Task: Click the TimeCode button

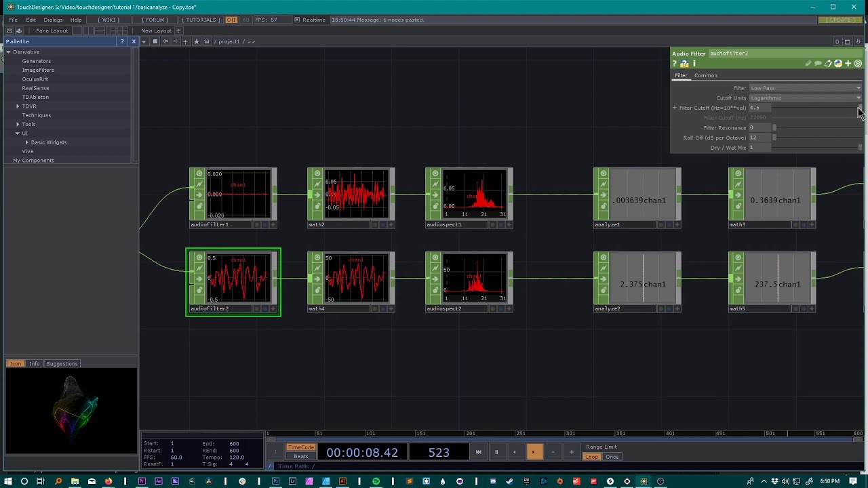Action: pyautogui.click(x=301, y=447)
